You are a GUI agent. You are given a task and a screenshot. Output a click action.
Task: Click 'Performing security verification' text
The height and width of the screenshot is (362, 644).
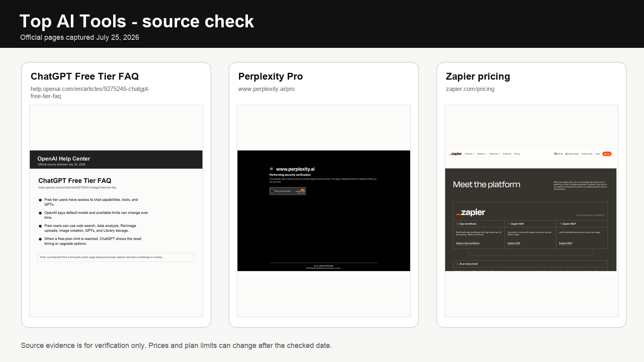pos(290,175)
